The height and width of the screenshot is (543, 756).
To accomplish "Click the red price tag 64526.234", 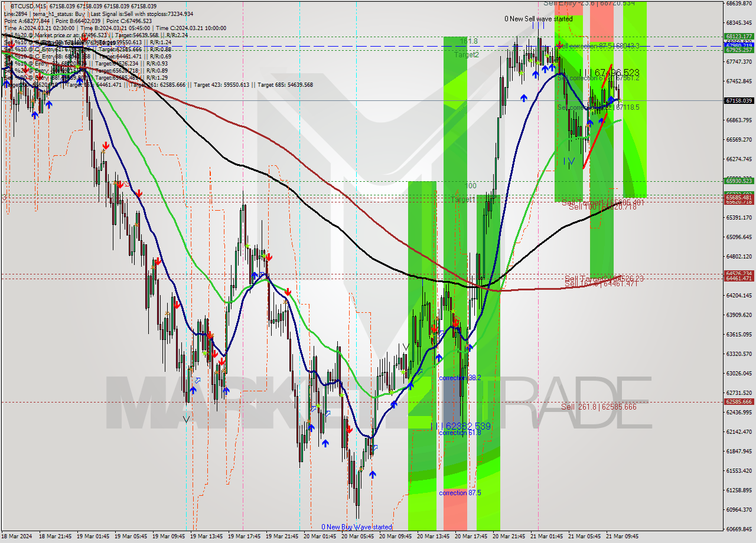I will coord(739,273).
